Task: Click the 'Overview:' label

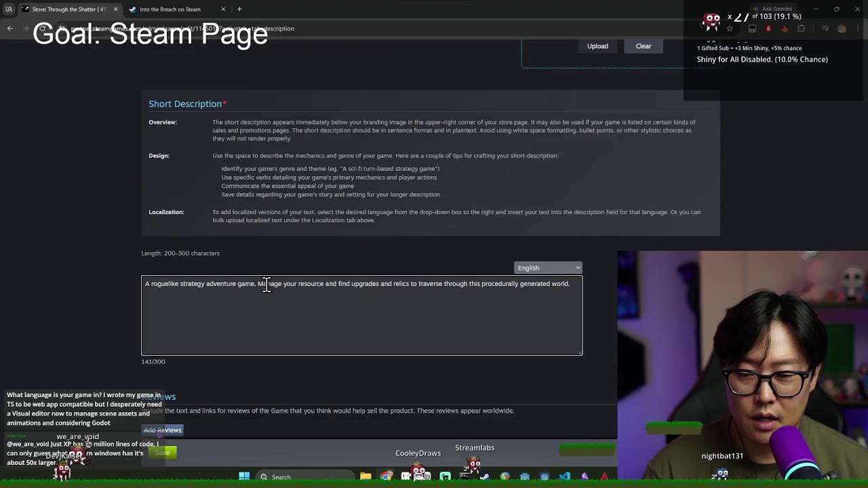Action: [x=163, y=122]
